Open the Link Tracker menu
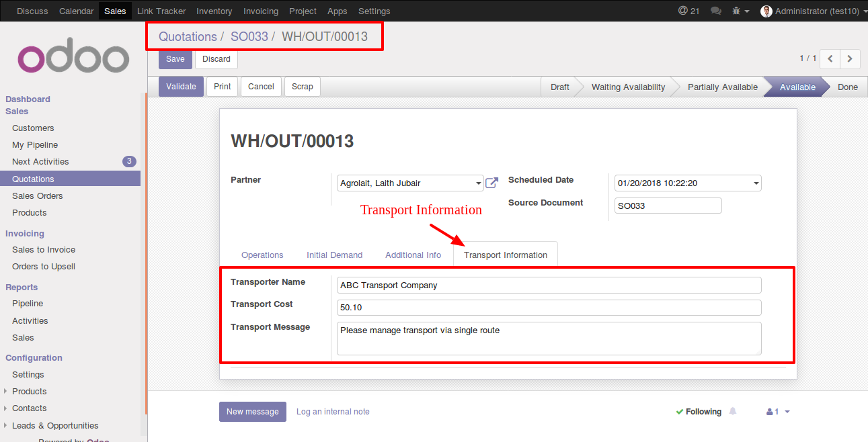 point(161,11)
